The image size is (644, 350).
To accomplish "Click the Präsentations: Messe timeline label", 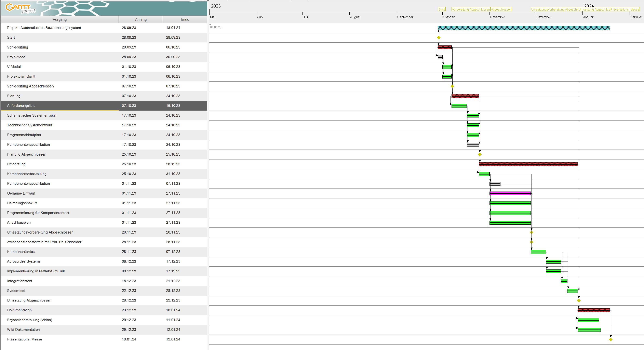I will pyautogui.click(x=625, y=10).
